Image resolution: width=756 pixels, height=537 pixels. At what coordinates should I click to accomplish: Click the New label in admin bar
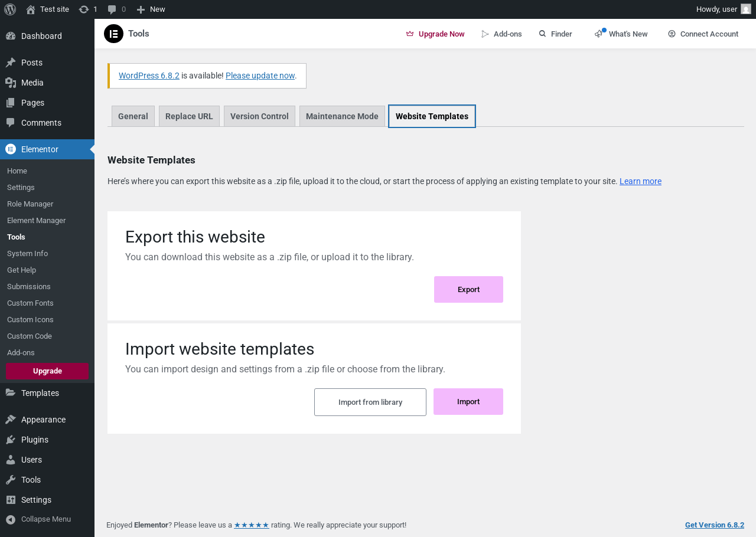[158, 9]
